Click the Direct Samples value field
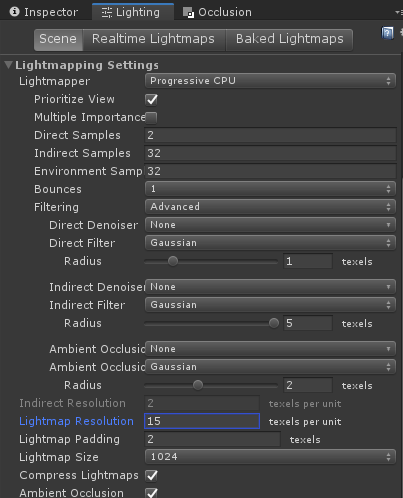The height and width of the screenshot is (498, 403). point(270,135)
